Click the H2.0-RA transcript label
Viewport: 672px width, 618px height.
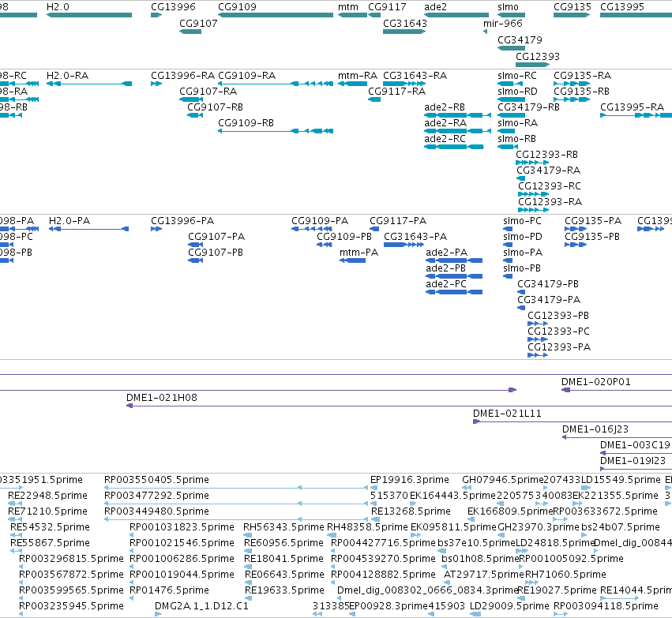68,76
